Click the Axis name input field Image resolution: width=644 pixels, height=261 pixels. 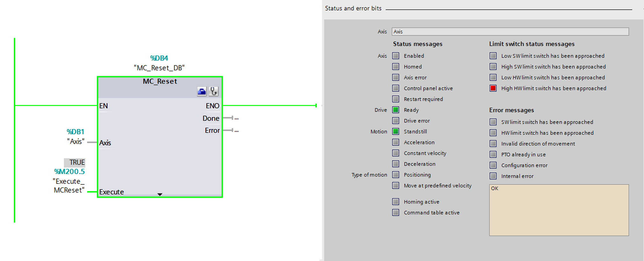point(510,32)
